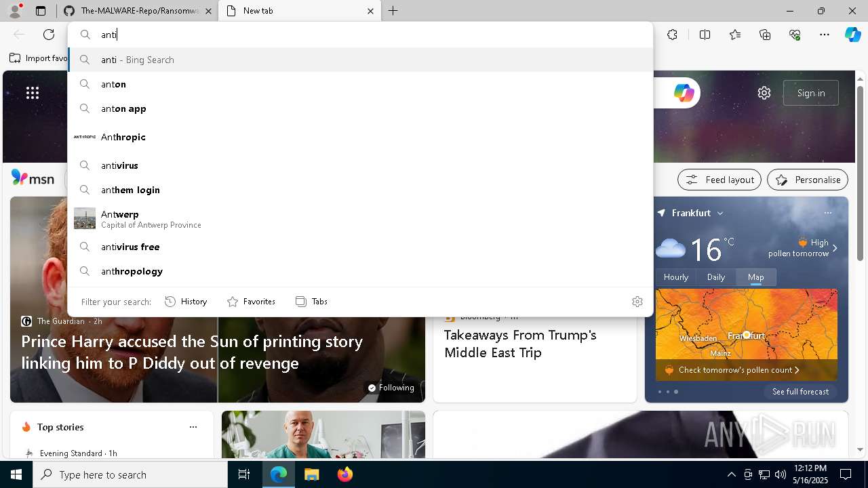868x488 pixels.
Task: Click Import favorites bookmark item
Action: click(x=39, y=58)
